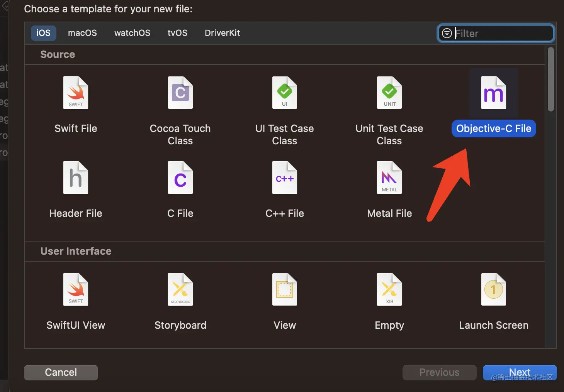Select the Unit Test Case Class icon
The height and width of the screenshot is (392, 564).
(x=389, y=93)
